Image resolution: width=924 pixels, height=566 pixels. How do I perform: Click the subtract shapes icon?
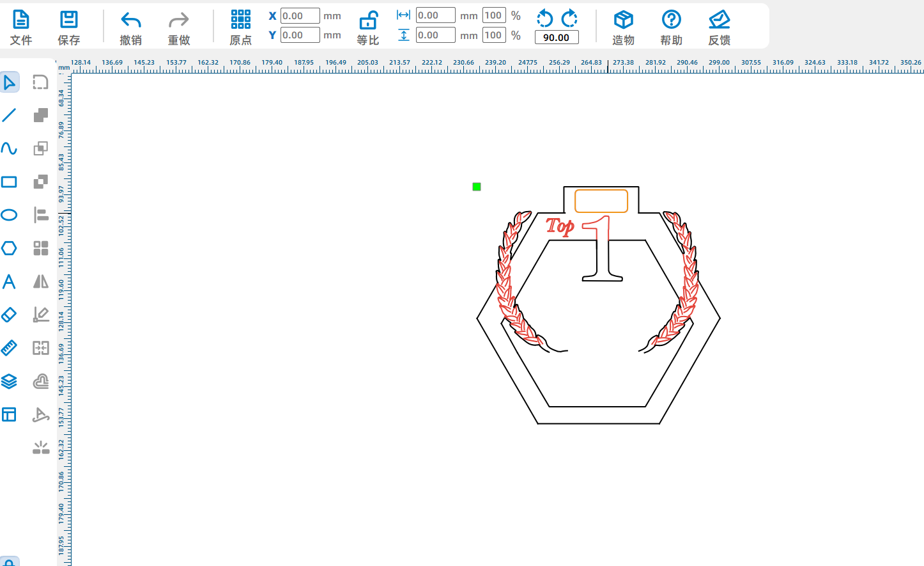41,182
